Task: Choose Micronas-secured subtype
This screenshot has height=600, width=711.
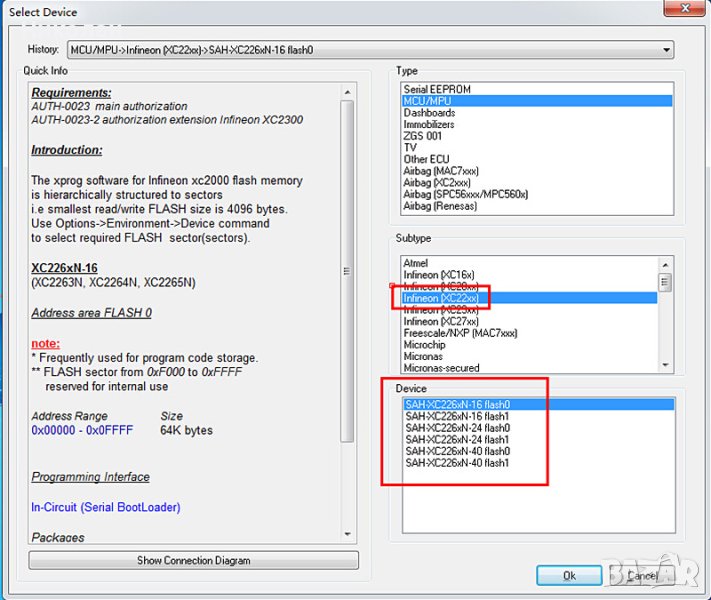Action: tap(441, 368)
